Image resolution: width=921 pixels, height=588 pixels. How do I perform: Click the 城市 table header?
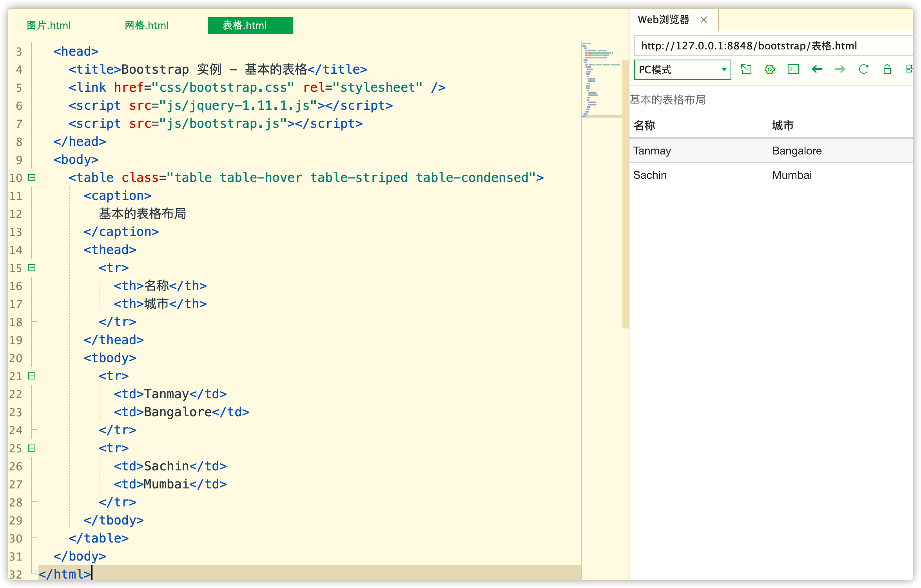point(783,125)
